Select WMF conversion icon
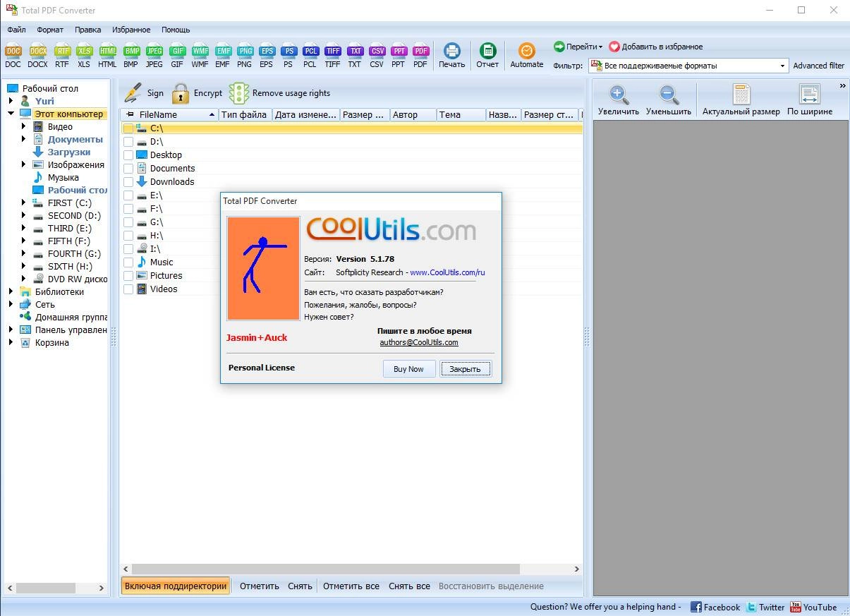The image size is (850, 616). click(x=200, y=56)
